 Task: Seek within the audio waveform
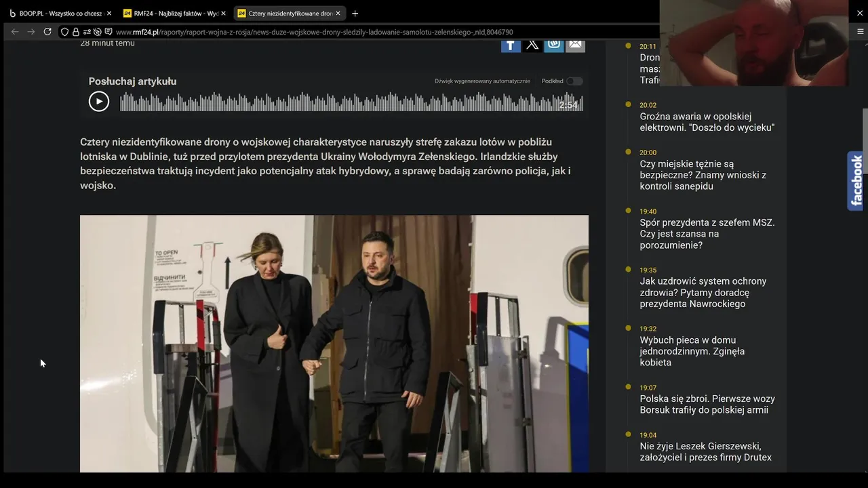(351, 102)
